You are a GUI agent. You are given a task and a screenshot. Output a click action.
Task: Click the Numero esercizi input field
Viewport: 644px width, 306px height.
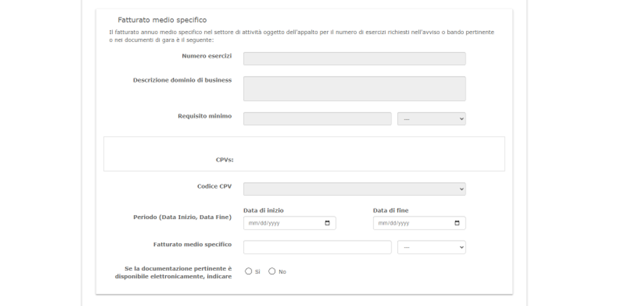click(x=354, y=59)
